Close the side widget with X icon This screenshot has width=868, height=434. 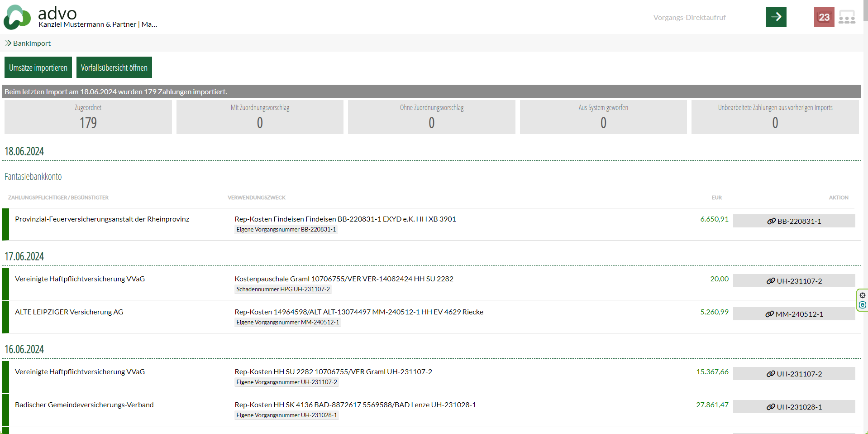click(x=862, y=295)
